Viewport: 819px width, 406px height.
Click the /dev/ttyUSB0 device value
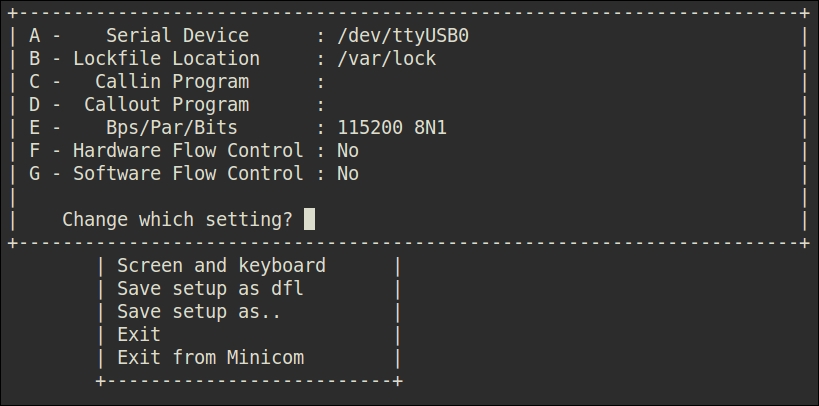[x=403, y=36]
